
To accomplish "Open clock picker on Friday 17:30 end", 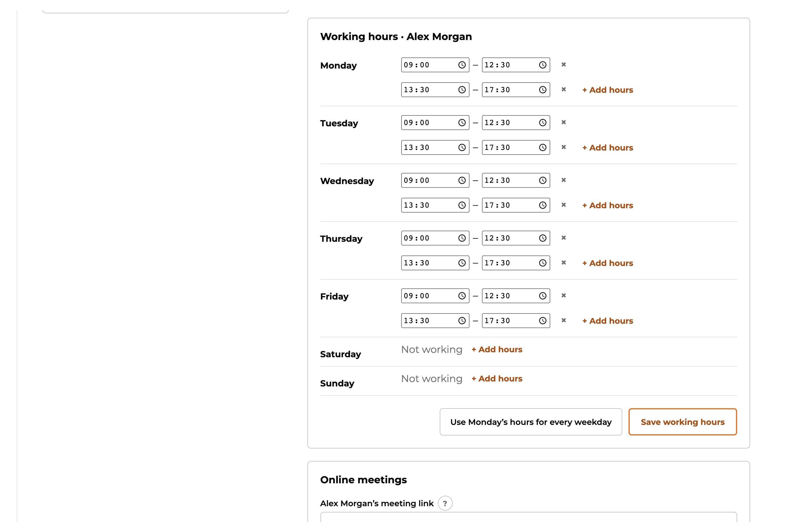I will (542, 321).
